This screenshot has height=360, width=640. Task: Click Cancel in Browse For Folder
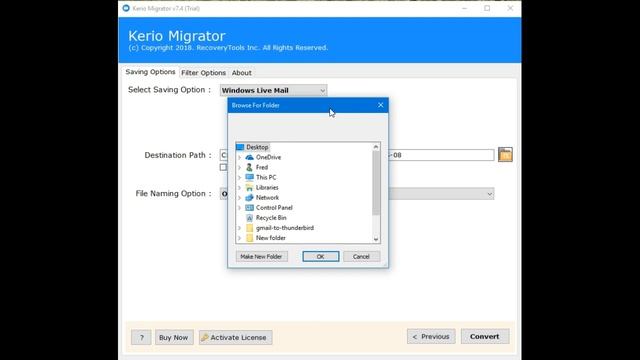click(x=361, y=256)
